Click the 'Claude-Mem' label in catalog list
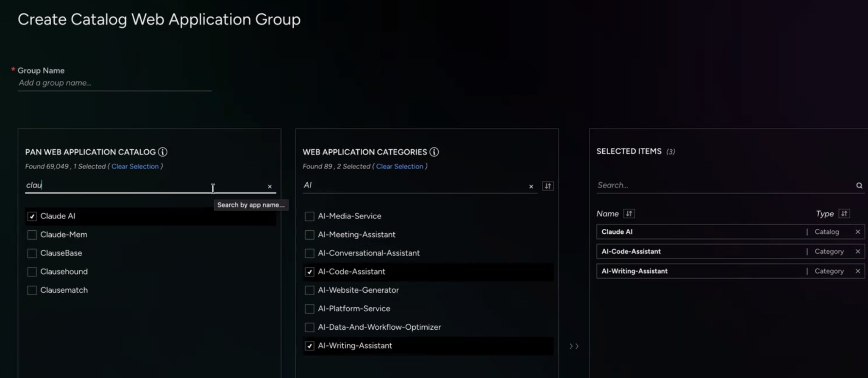868x378 pixels. 64,235
